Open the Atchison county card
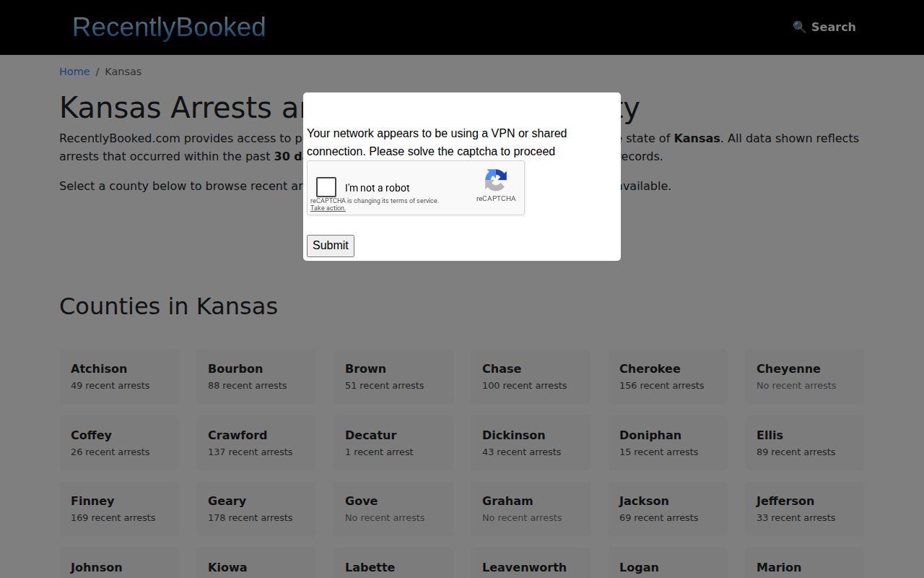 point(119,376)
